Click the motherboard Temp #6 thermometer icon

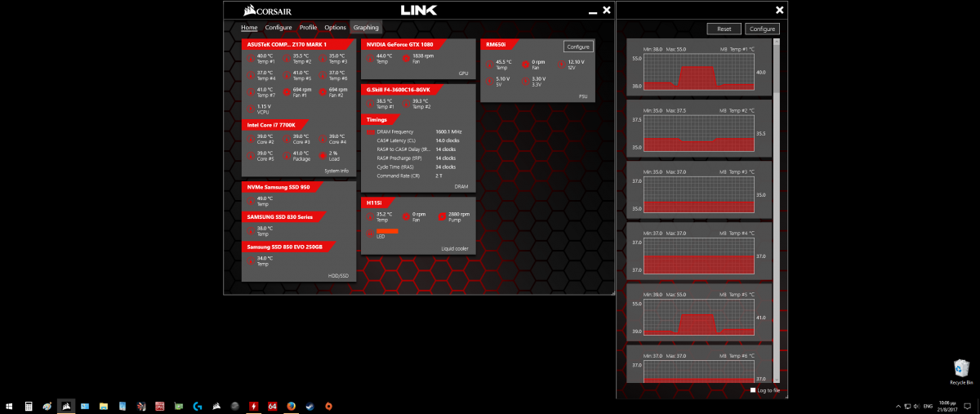(x=322, y=75)
